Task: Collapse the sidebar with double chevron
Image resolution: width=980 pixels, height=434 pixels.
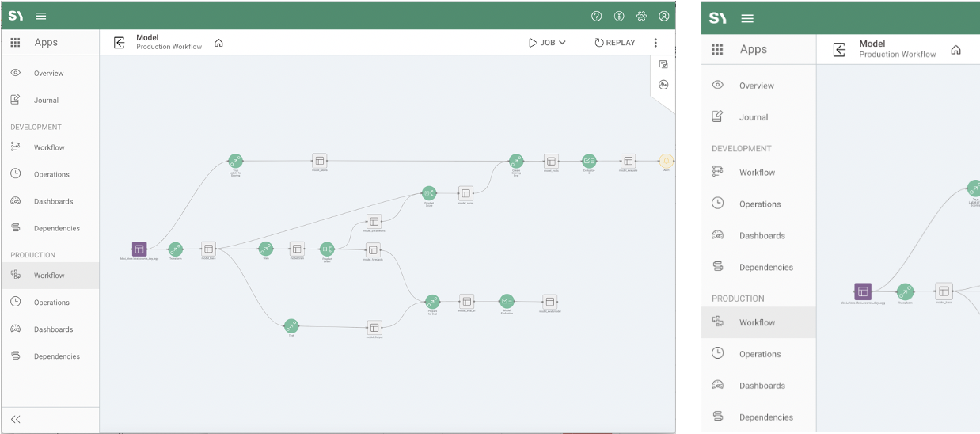Action: tap(15, 420)
